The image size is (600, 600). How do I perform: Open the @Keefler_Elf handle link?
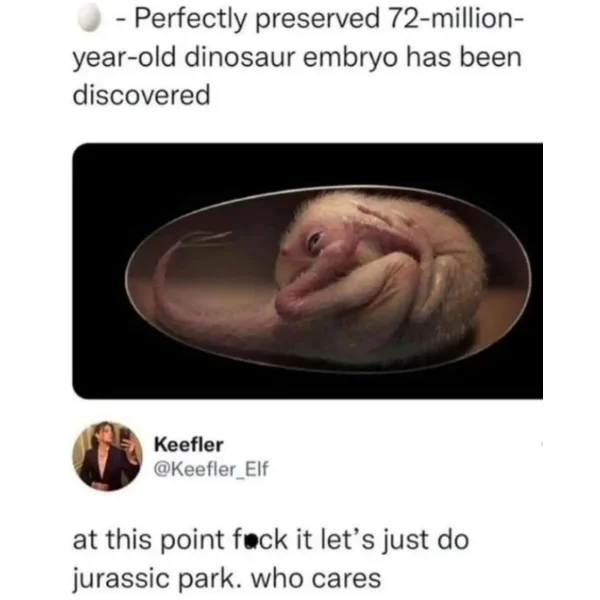[211, 468]
